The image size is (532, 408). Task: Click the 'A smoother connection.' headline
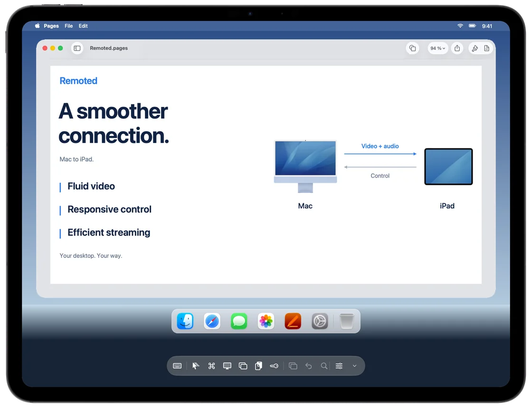click(114, 123)
